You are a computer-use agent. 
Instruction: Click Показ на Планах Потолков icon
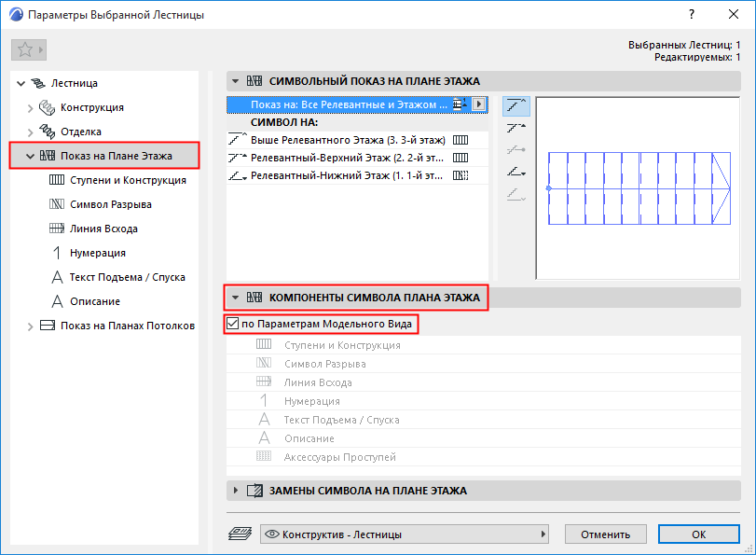tap(48, 326)
